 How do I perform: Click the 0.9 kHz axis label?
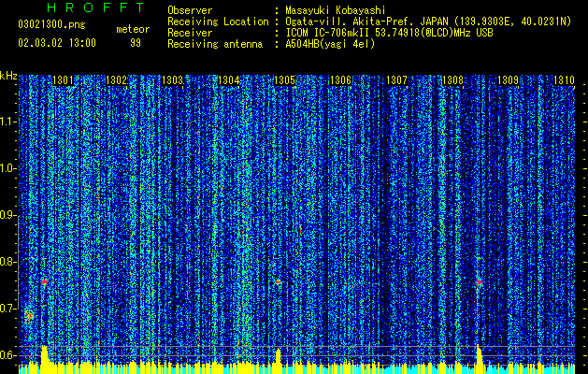7,215
